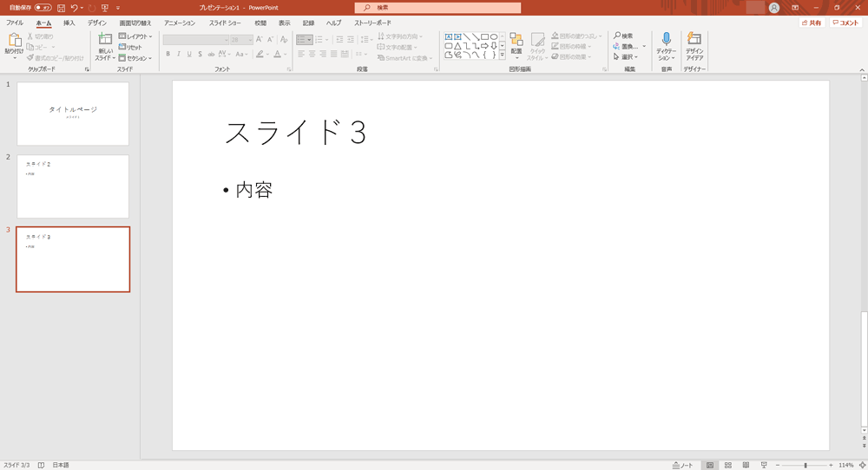Click the Save icon in title bar
The width and height of the screenshot is (868, 470).
click(x=62, y=8)
